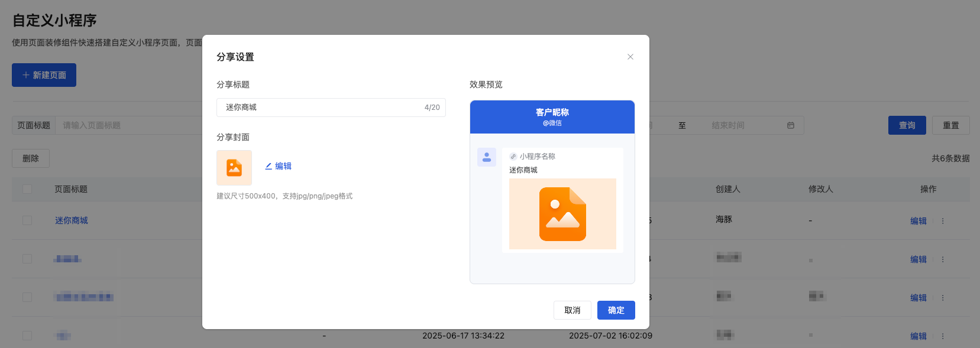The height and width of the screenshot is (348, 980).
Task: Click the 海豚 creator cell
Action: click(x=724, y=219)
